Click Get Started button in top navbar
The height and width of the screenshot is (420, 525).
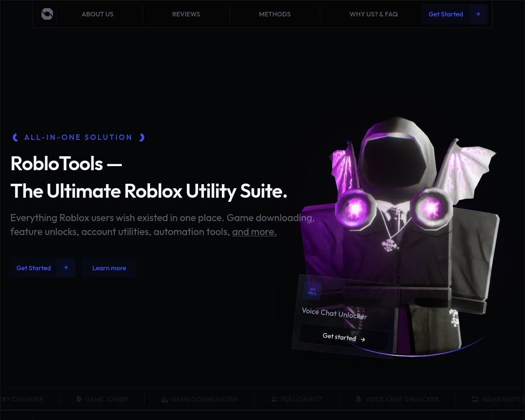455,14
